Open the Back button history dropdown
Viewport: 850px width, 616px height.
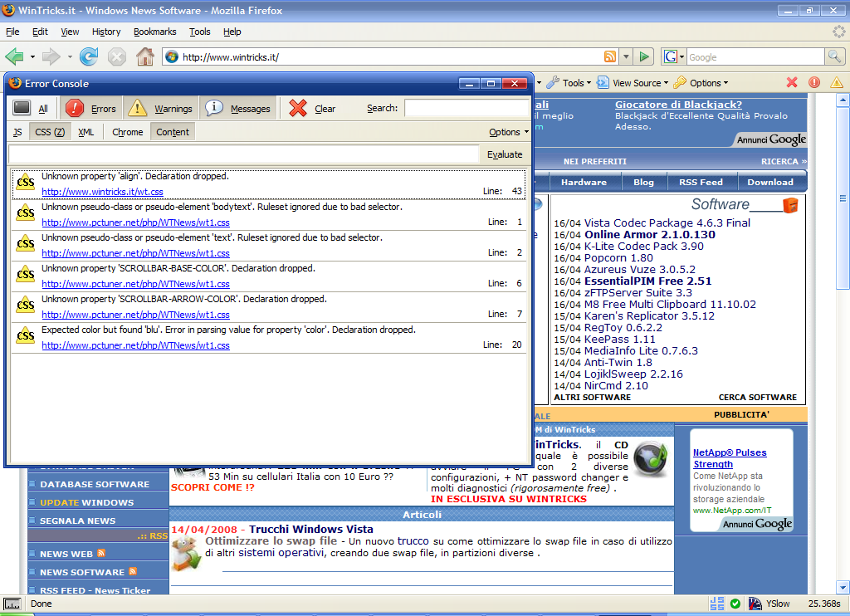32,56
